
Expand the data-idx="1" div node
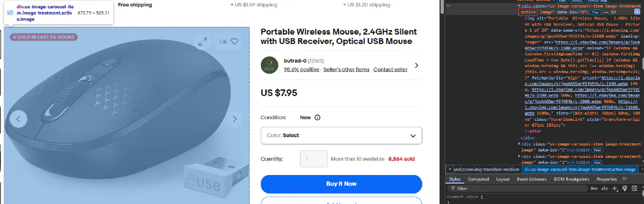519,144
